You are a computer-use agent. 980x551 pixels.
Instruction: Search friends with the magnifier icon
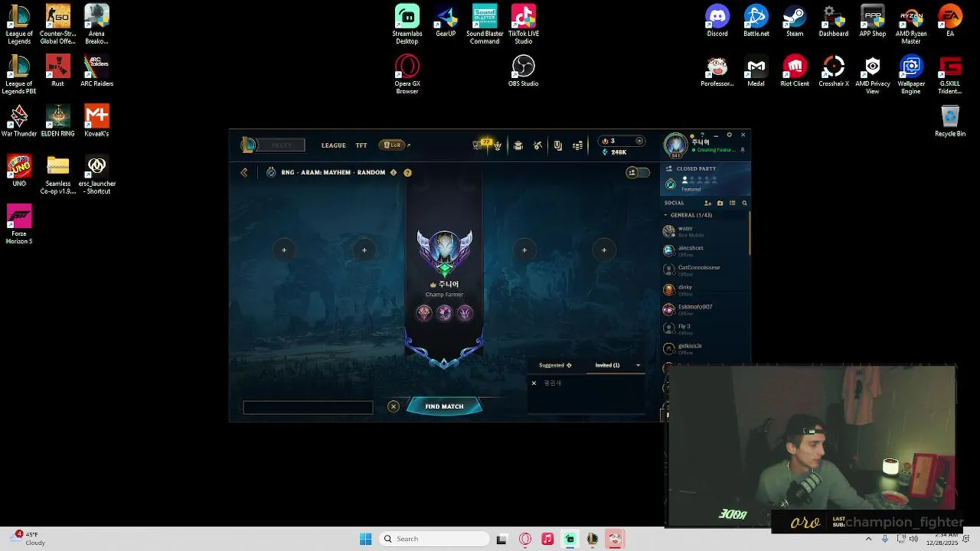tap(744, 203)
